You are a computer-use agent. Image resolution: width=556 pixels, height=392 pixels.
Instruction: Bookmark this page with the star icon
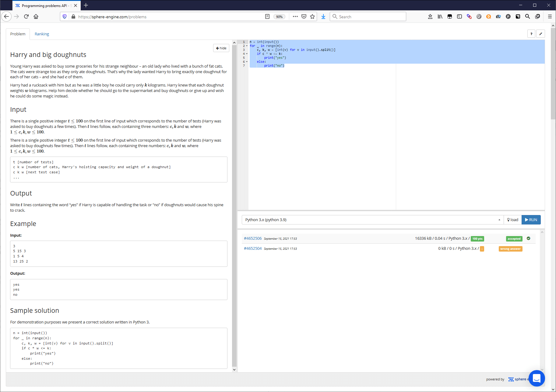pyautogui.click(x=312, y=16)
